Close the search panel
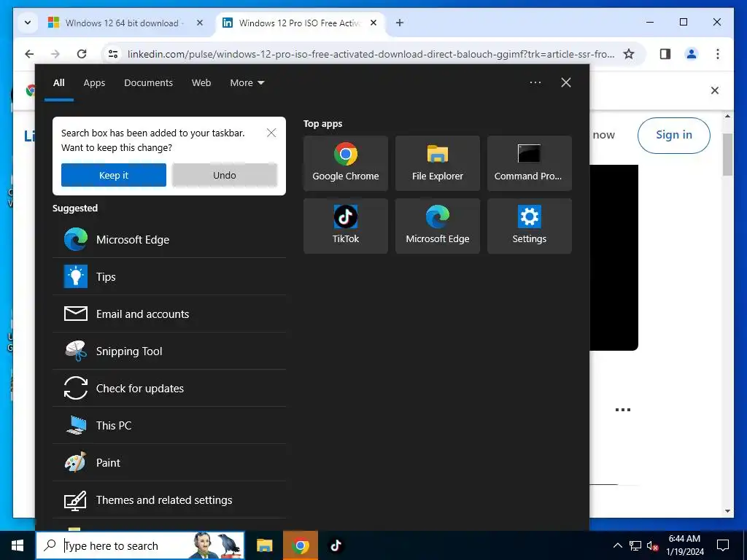 pyautogui.click(x=566, y=82)
